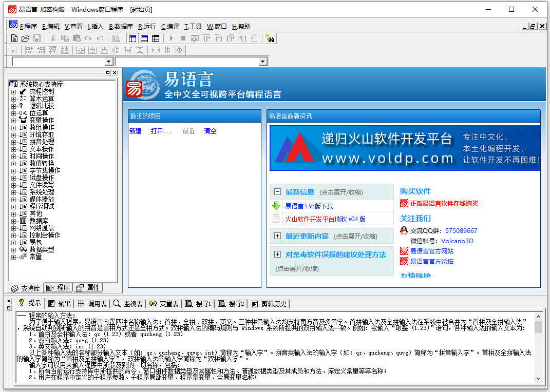The image size is (550, 392).
Task: Open the left combo box dropdown arrow
Action: click(109, 61)
